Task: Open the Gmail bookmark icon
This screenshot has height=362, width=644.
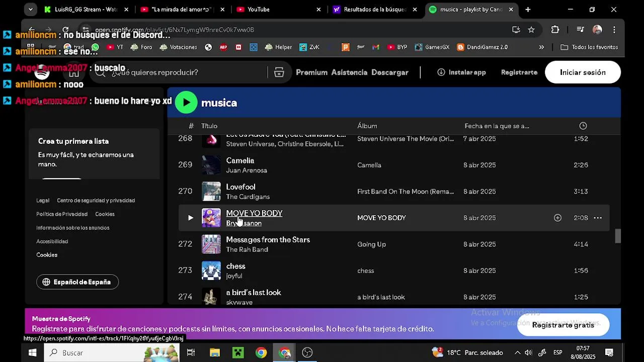Action: [375, 47]
